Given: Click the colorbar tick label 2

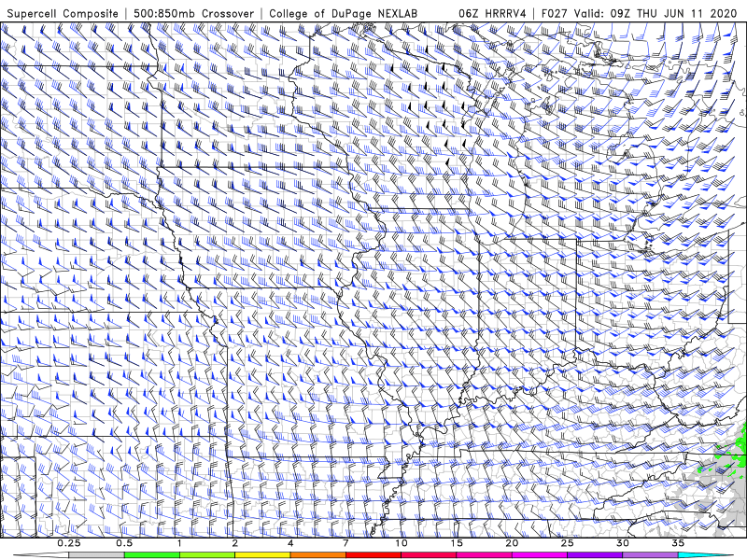Looking at the screenshot, I should tap(235, 543).
